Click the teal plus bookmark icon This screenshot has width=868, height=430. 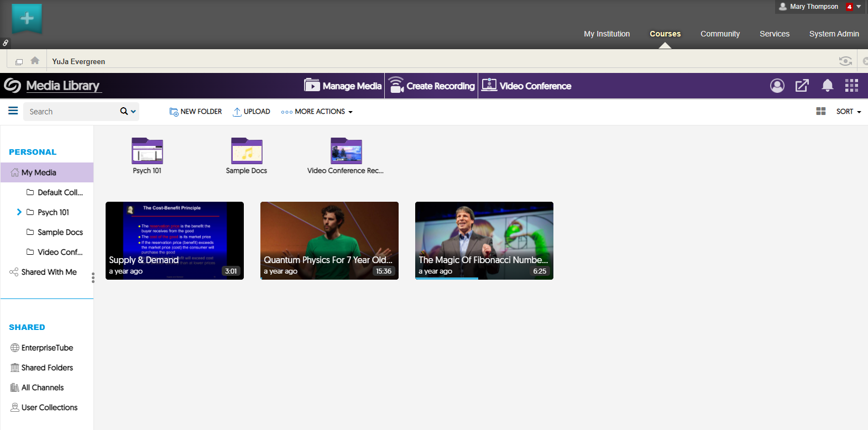pyautogui.click(x=27, y=18)
